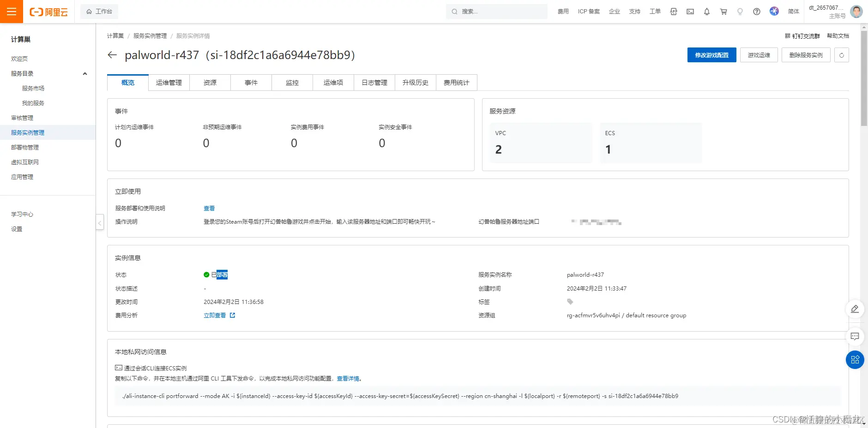Open the 工作台 workbench button
The image size is (868, 428).
coord(99,12)
